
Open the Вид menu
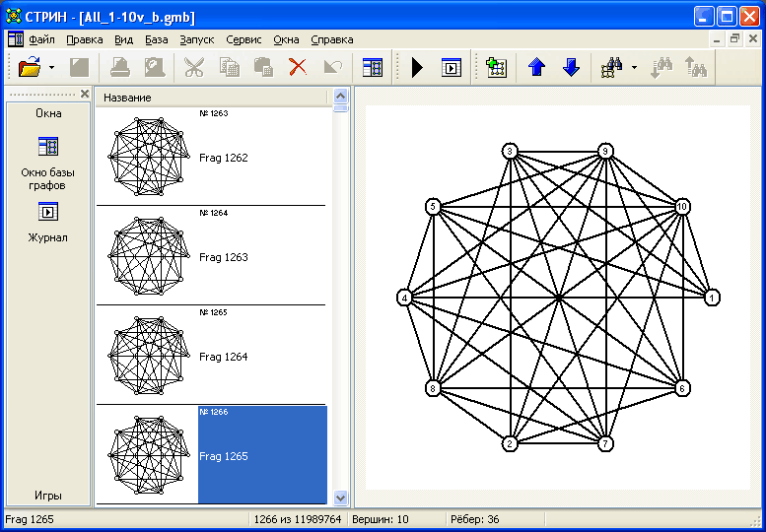pos(123,39)
